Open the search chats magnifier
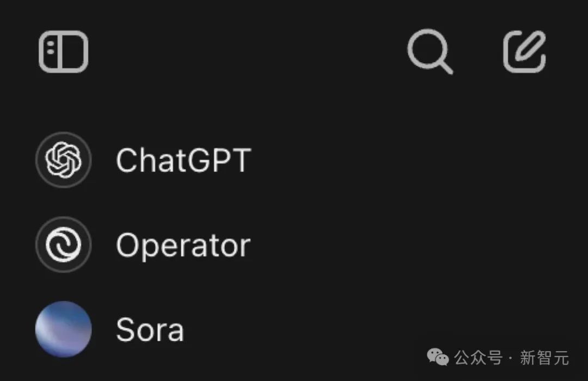588x381 pixels. point(430,52)
